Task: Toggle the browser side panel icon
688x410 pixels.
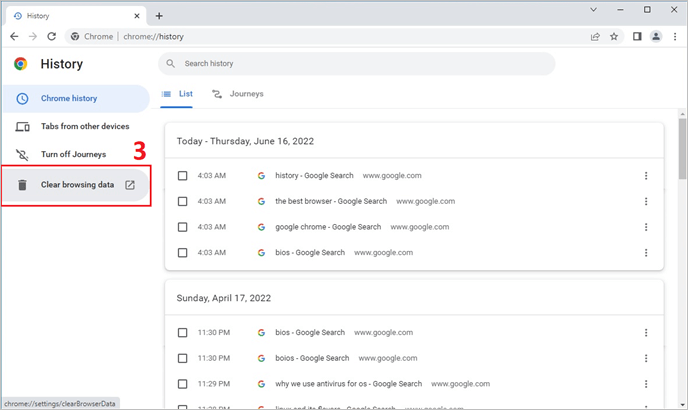Action: click(637, 36)
